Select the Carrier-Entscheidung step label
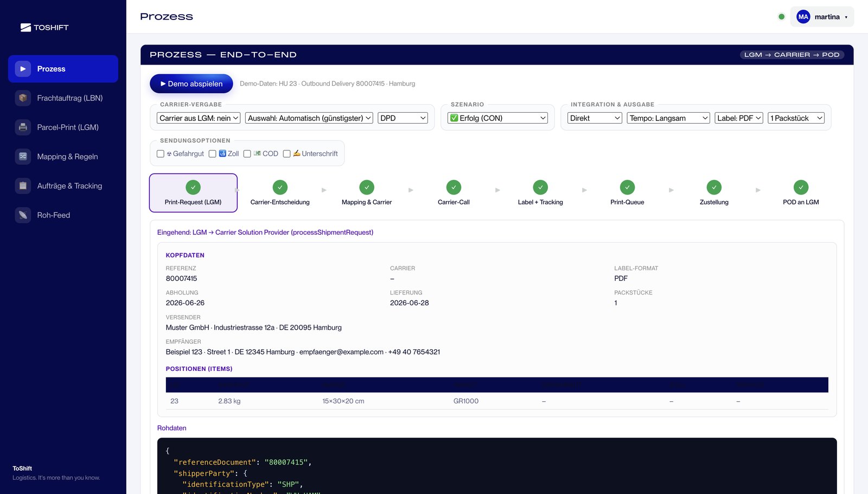The width and height of the screenshot is (868, 494). [x=280, y=202]
